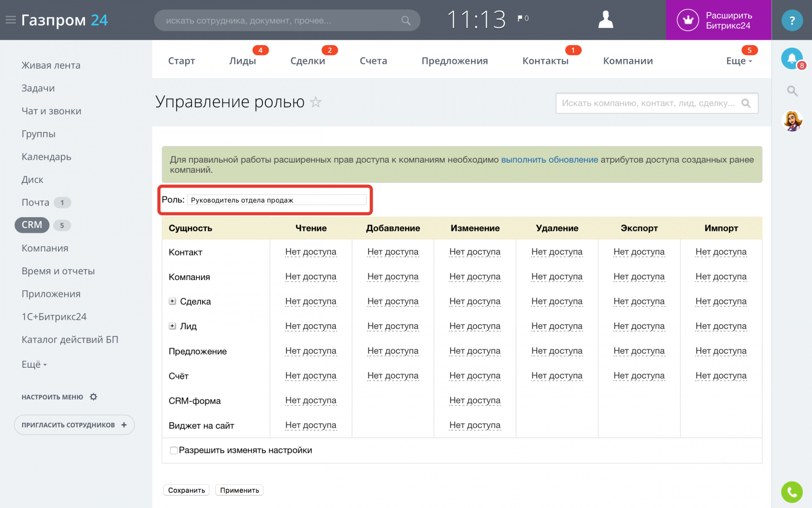This screenshot has width=812, height=508.
Task: Change Счёт Импорт access level
Action: coord(721,375)
